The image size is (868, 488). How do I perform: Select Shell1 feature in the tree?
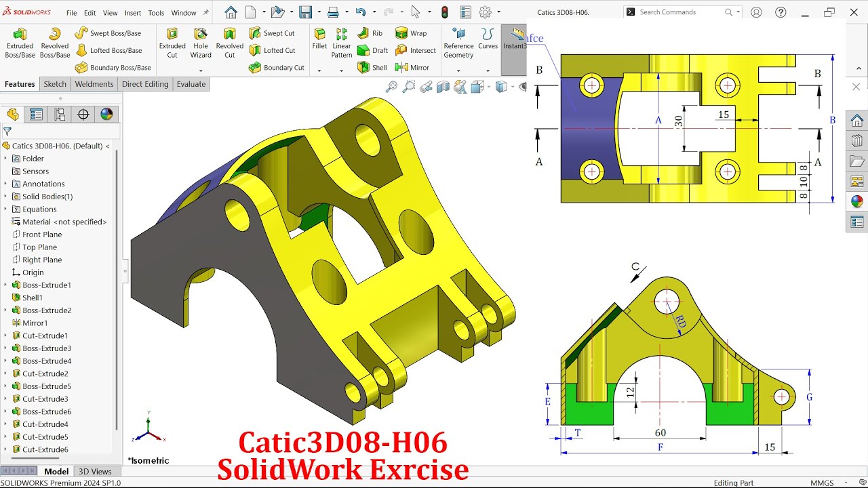(27, 298)
